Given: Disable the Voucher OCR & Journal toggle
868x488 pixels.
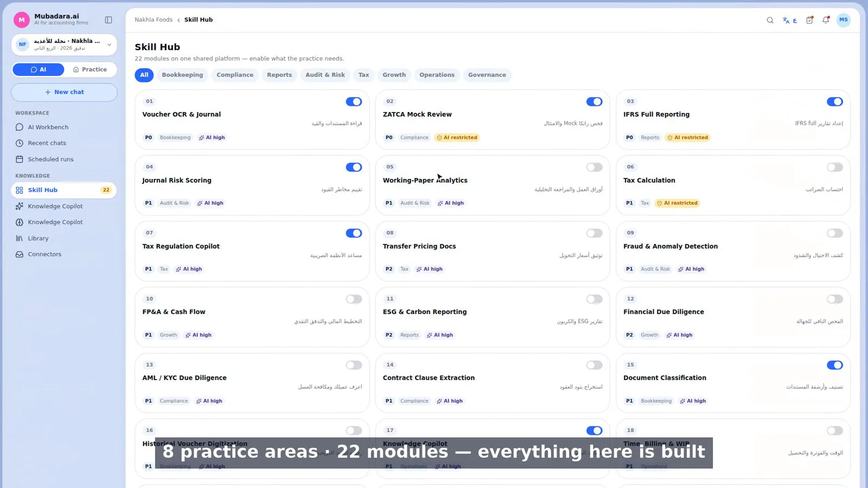Looking at the screenshot, I should point(354,101).
